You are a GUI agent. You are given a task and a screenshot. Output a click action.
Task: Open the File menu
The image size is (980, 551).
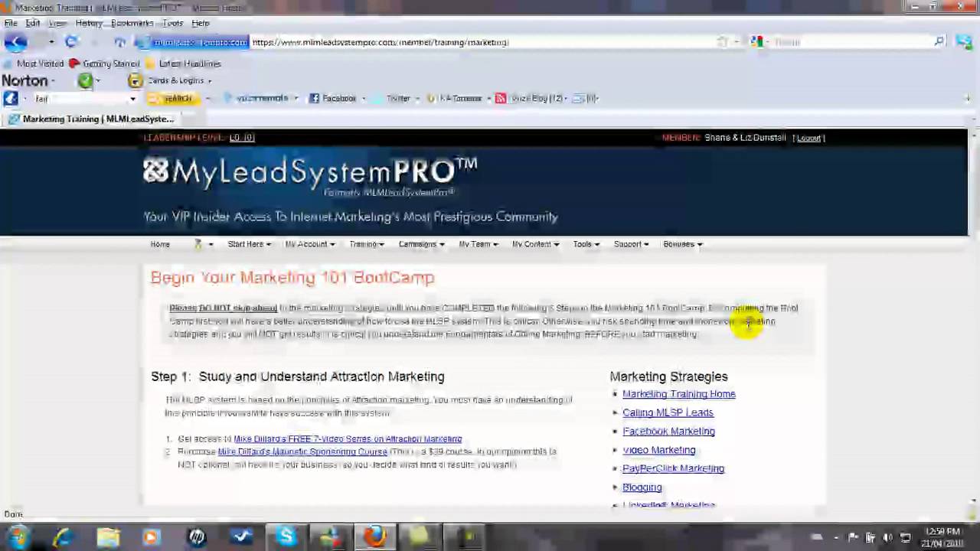(11, 23)
